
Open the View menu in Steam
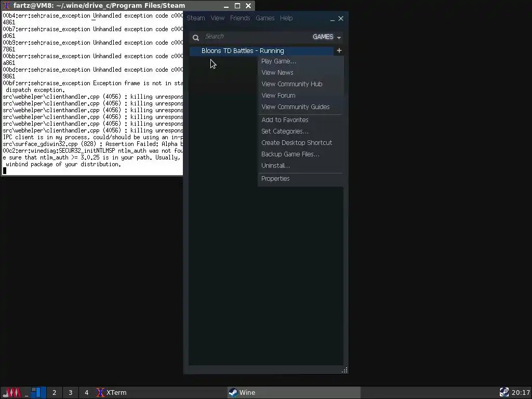click(218, 18)
